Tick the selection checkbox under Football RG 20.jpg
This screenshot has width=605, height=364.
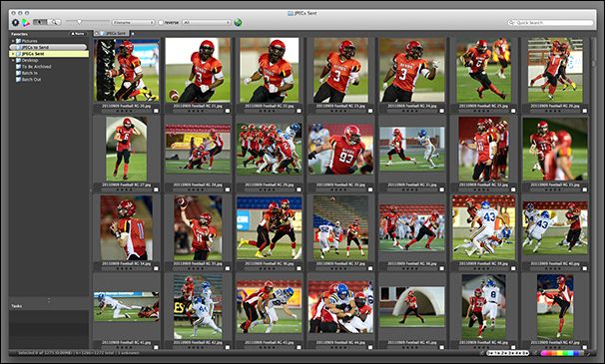click(156, 111)
